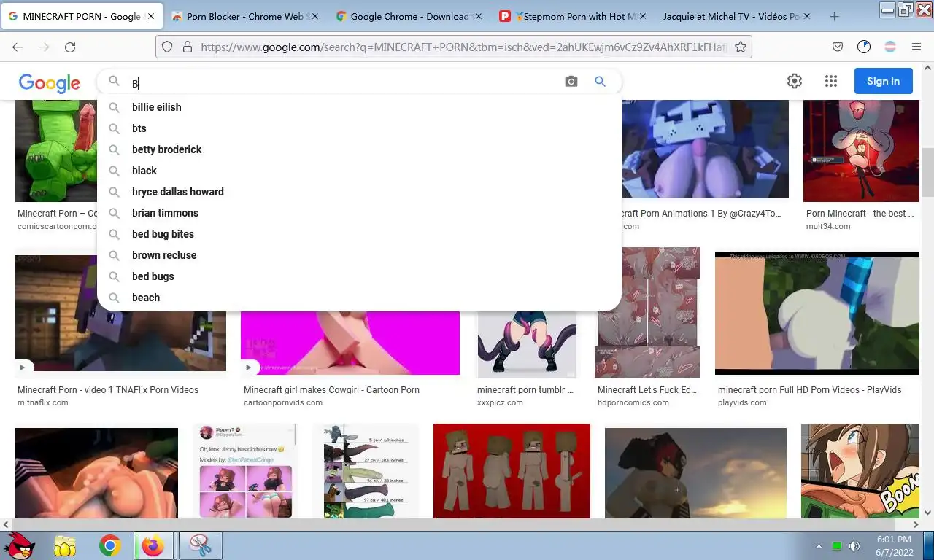
Task: Click the Google logo
Action: (x=49, y=82)
